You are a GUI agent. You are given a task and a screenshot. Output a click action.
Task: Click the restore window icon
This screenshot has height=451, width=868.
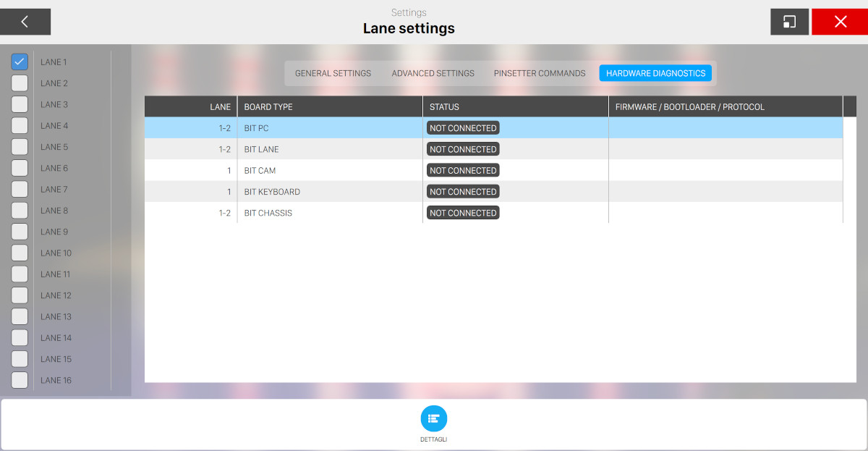(789, 22)
